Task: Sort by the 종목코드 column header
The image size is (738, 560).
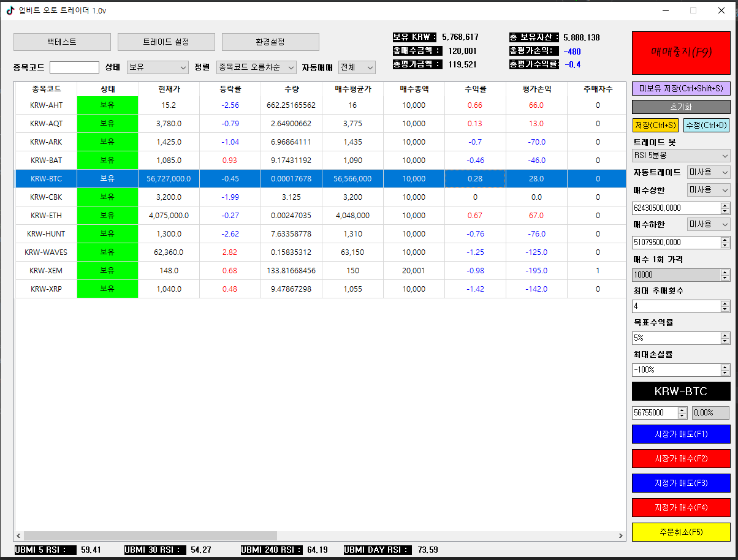Action: (x=46, y=89)
